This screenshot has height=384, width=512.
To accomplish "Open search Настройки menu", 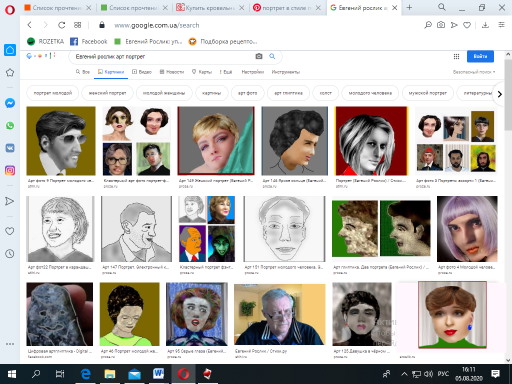I will [x=252, y=72].
